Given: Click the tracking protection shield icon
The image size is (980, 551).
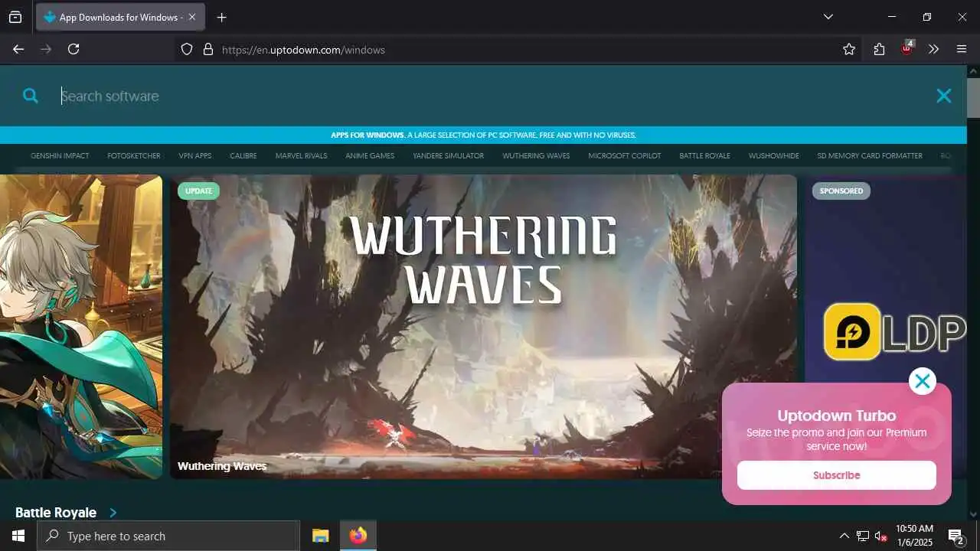Looking at the screenshot, I should (187, 49).
